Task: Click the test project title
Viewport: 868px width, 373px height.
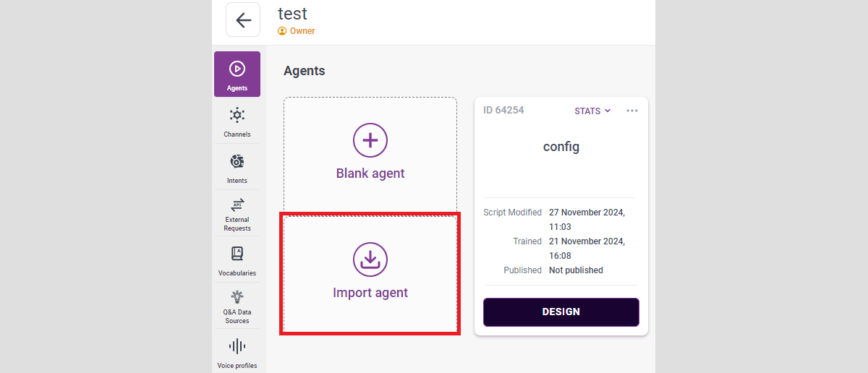Action: 292,13
